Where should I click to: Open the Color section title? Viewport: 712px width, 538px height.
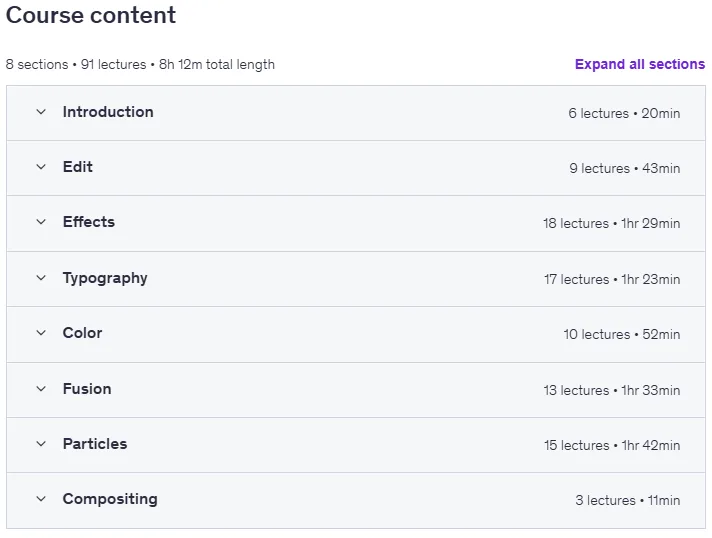coord(82,333)
